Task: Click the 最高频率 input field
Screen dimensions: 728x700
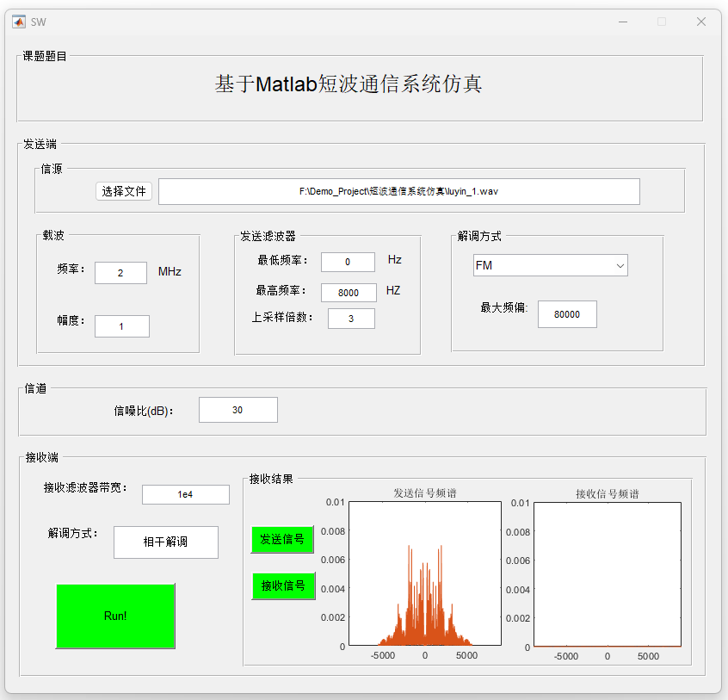Action: 349,293
